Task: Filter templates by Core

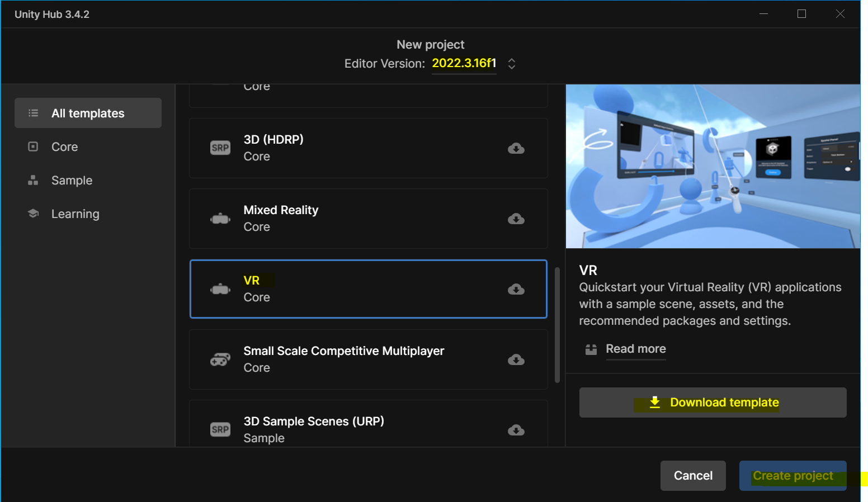Action: pyautogui.click(x=64, y=146)
